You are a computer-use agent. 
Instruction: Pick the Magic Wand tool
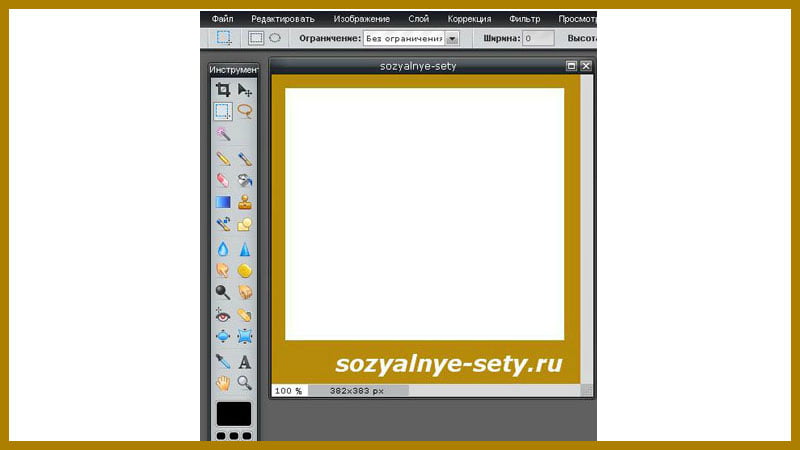pyautogui.click(x=223, y=134)
